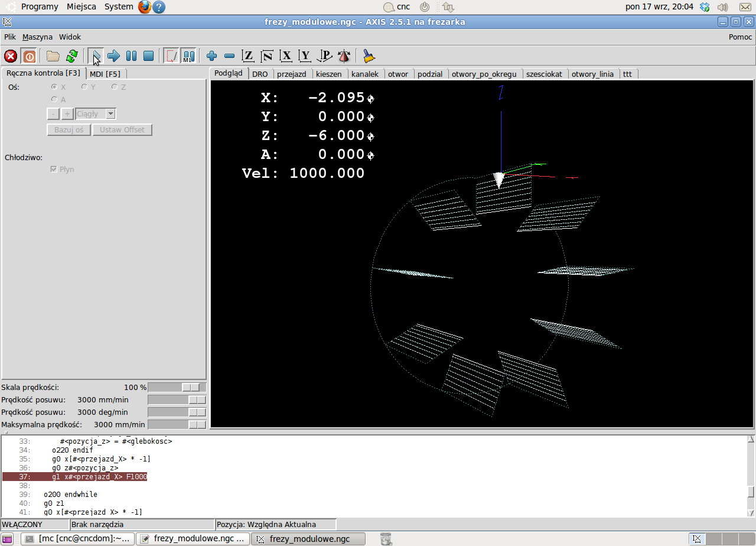This screenshot has height=546, width=756.
Task: Pause program execution
Action: (x=131, y=56)
